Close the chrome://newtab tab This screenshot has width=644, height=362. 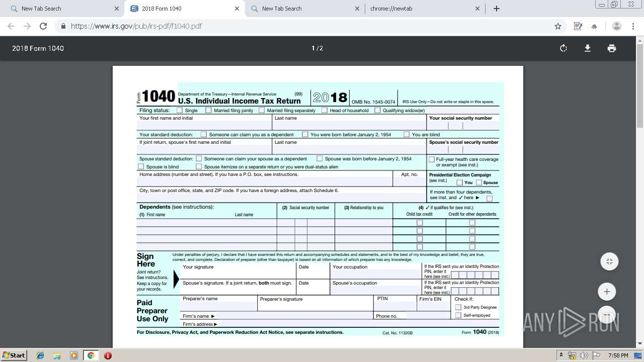(477, 9)
